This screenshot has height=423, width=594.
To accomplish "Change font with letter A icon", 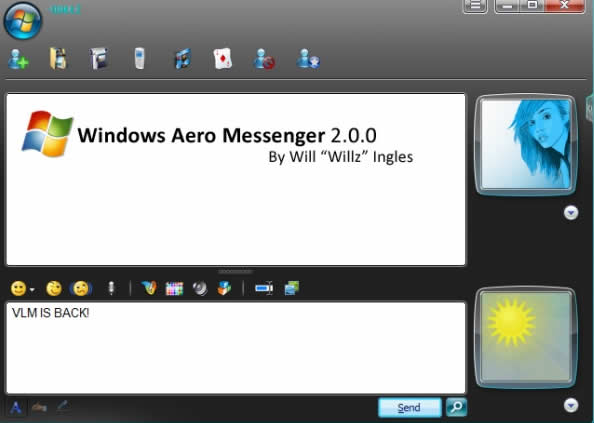I will pyautogui.click(x=16, y=408).
